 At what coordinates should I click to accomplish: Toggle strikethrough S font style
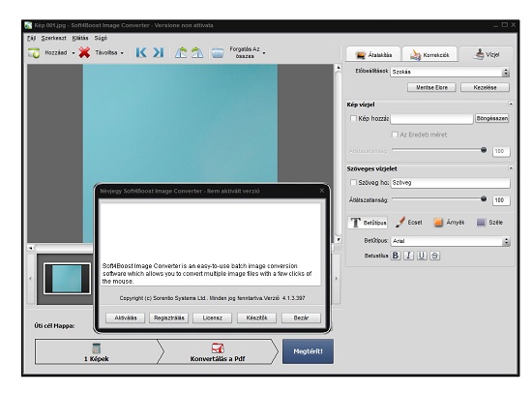click(x=434, y=256)
